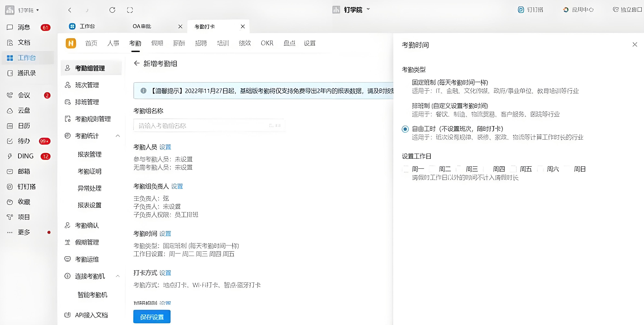Image resolution: width=644 pixels, height=325 pixels.
Task: Open 消息 messages in left sidebar
Action: click(24, 27)
